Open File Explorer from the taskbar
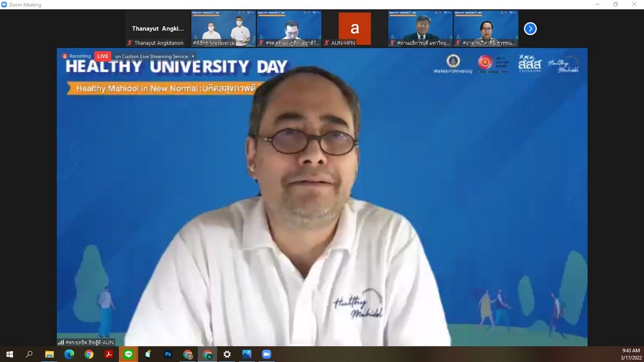The height and width of the screenshot is (362, 644). pyautogui.click(x=49, y=354)
